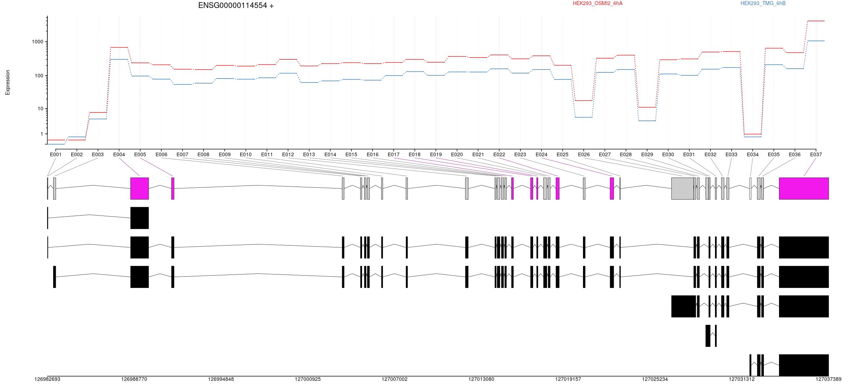Click exon label E004
Screen dimensions: 868x387
tap(119, 154)
